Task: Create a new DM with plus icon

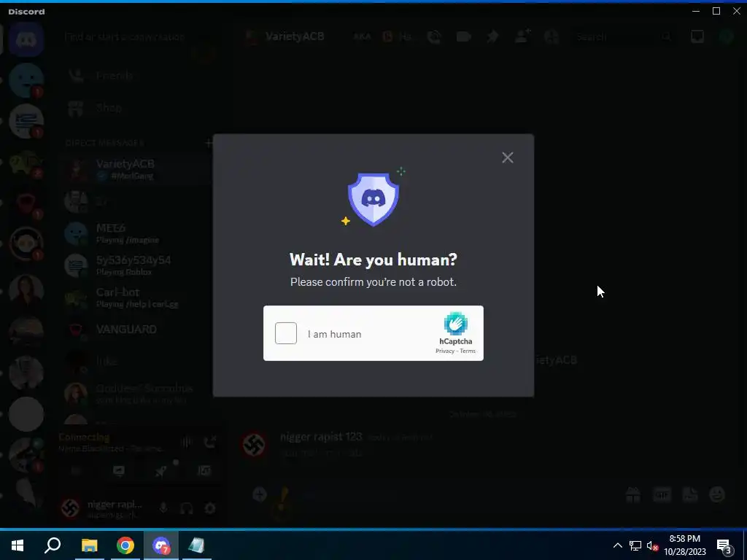Action: coord(208,142)
